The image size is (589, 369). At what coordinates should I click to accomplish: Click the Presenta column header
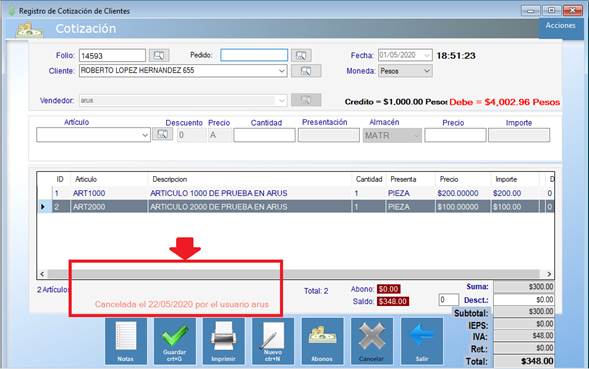[x=410, y=179]
